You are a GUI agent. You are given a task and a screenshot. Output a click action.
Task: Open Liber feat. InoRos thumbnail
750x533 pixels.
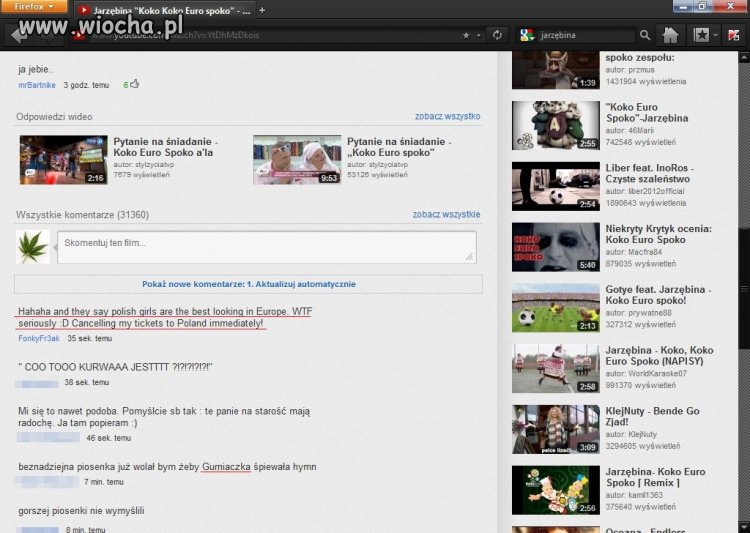[x=555, y=186]
